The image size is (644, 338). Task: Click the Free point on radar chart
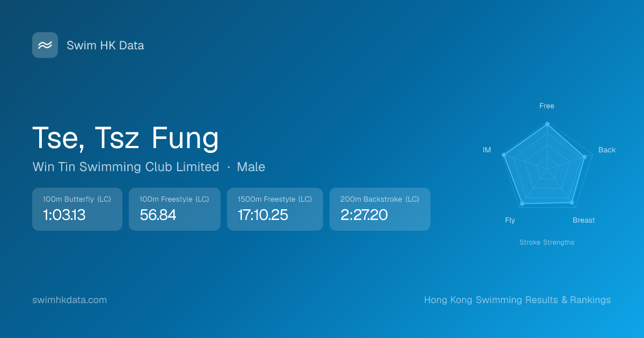(x=547, y=124)
